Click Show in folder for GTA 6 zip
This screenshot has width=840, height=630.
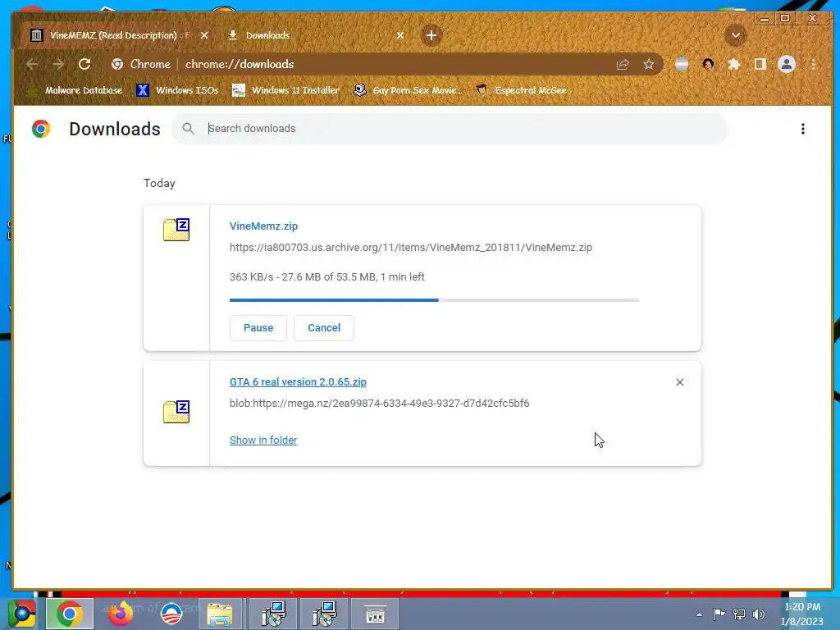coord(263,440)
